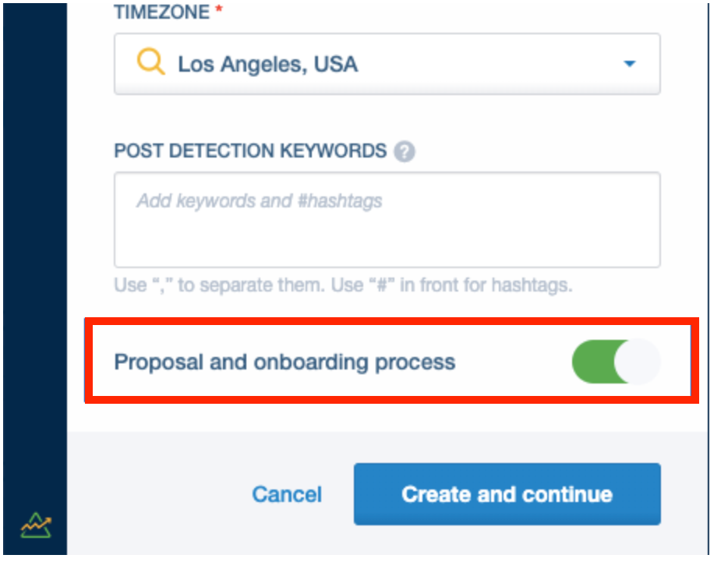The height and width of the screenshot is (569, 728).
Task: Click the hashtag separator hint text
Action: [x=343, y=285]
